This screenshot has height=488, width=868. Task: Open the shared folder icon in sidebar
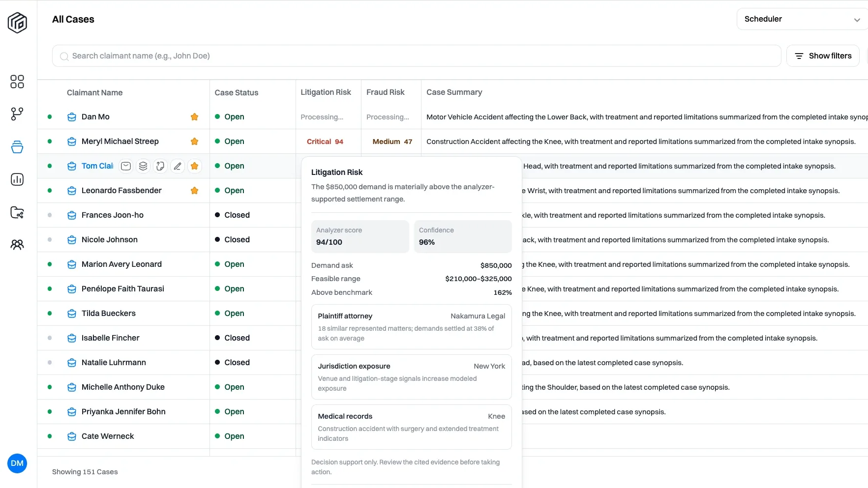(17, 212)
